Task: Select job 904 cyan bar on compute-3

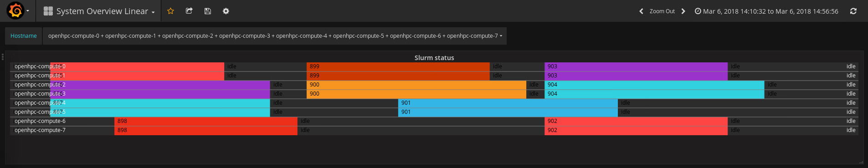Action: (x=654, y=94)
